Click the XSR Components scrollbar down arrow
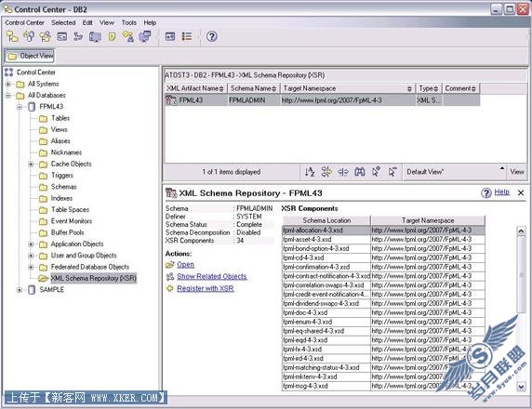532x409 pixels. pyautogui.click(x=521, y=386)
